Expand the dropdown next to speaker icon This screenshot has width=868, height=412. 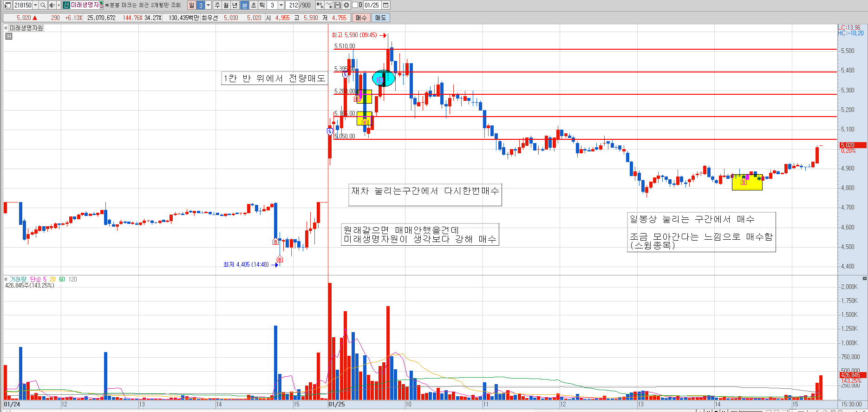click(59, 5)
